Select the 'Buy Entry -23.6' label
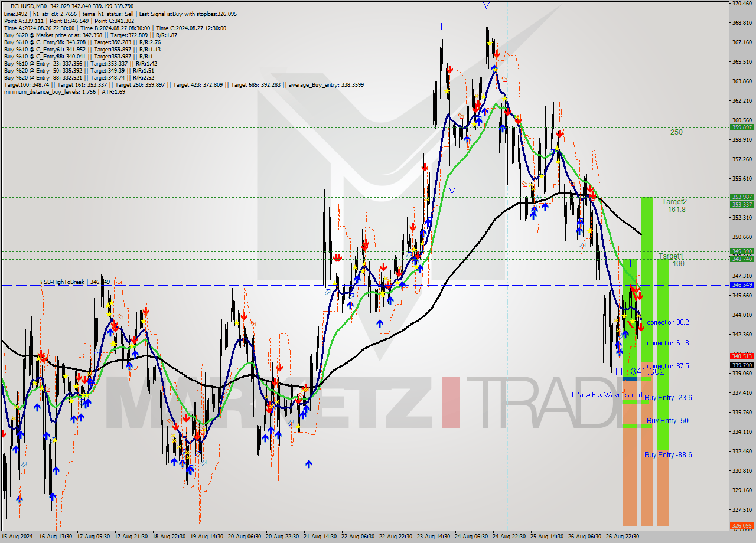Screen dimensions: 756x543 [668, 398]
